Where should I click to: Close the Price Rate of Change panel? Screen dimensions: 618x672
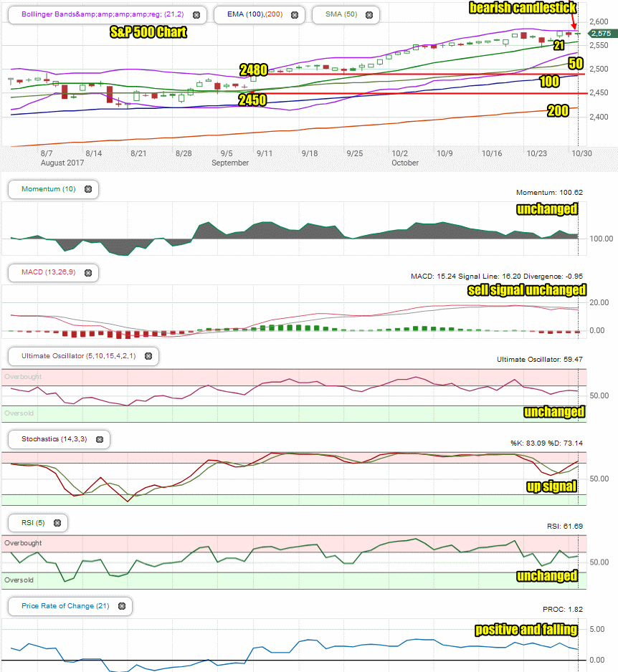pyautogui.click(x=122, y=606)
